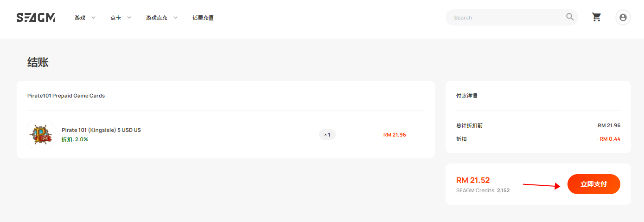Click the RM 21.52 total amount
The width and height of the screenshot is (644, 222).
click(x=473, y=180)
